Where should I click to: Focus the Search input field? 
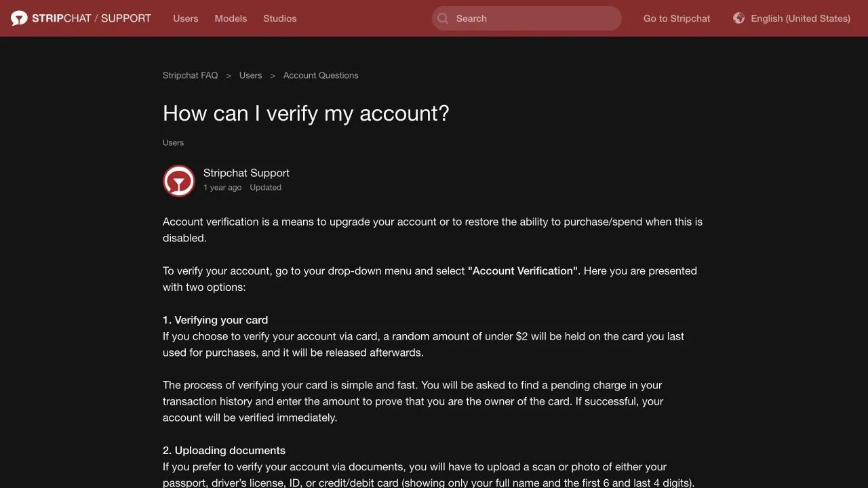tap(527, 18)
